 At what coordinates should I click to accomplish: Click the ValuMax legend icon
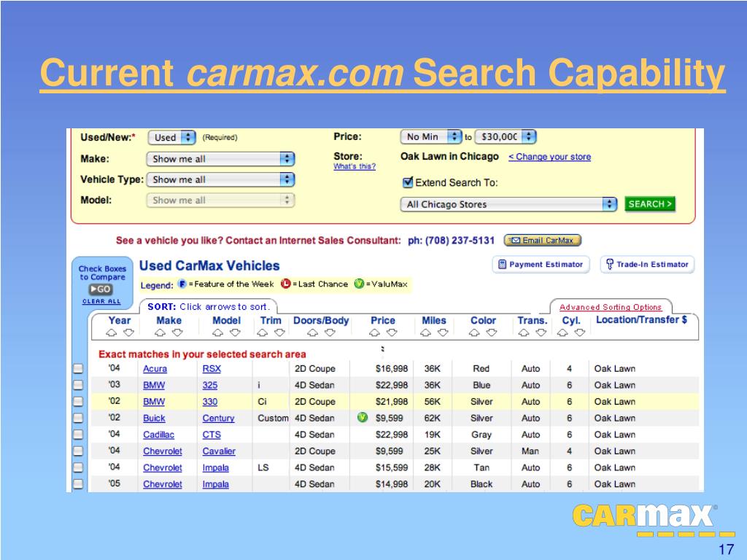359,284
